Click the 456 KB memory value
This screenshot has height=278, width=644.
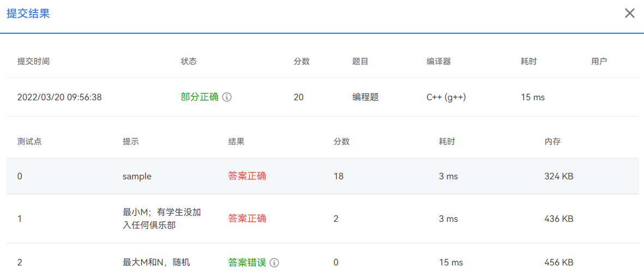[x=558, y=262]
